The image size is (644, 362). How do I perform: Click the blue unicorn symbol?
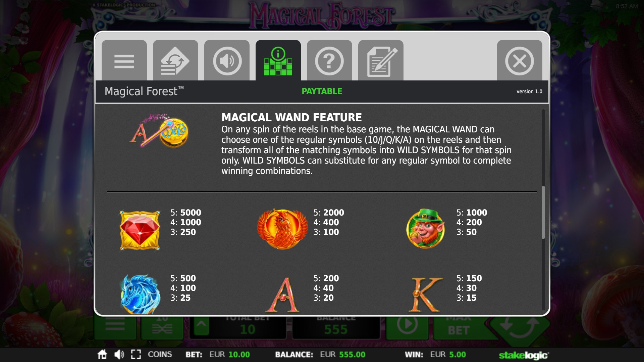click(x=140, y=294)
